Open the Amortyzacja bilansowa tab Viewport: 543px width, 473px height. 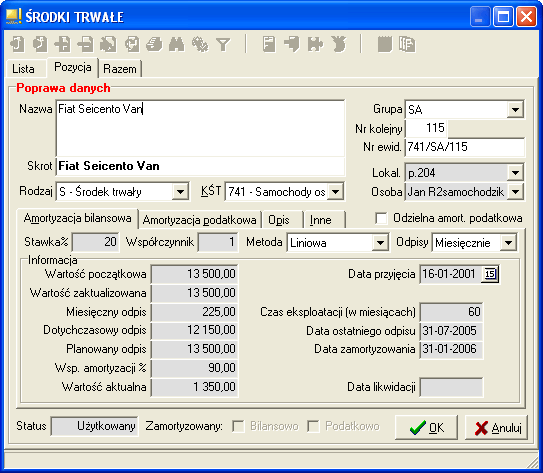tap(78, 218)
